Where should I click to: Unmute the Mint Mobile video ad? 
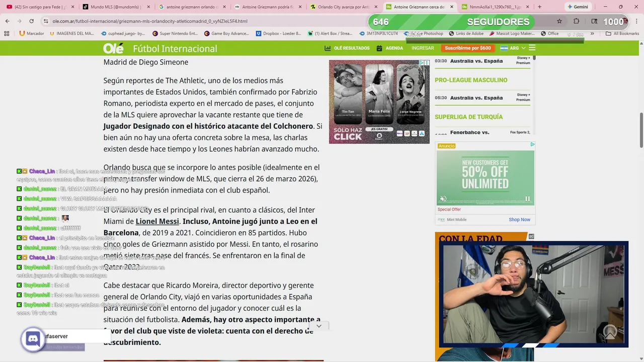pyautogui.click(x=443, y=199)
